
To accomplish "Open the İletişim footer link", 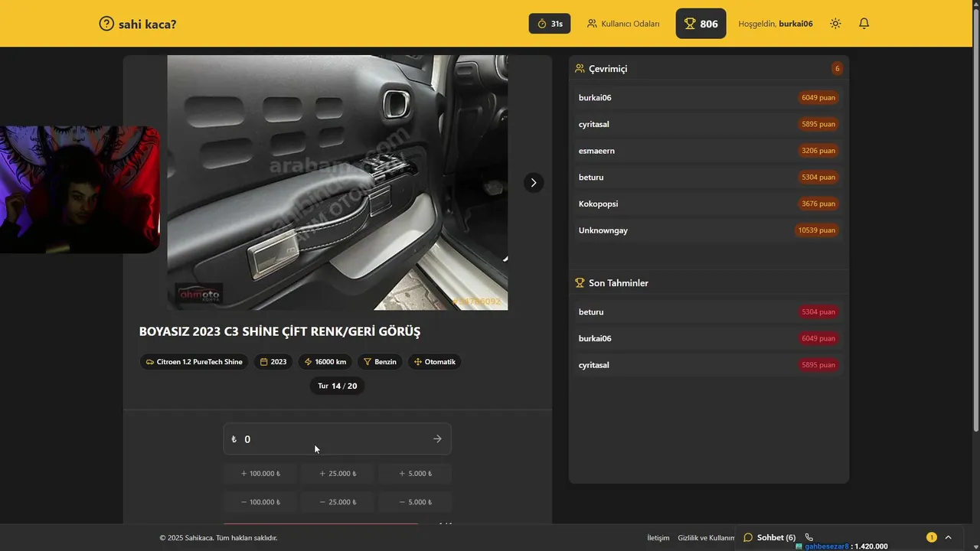I will tap(658, 538).
